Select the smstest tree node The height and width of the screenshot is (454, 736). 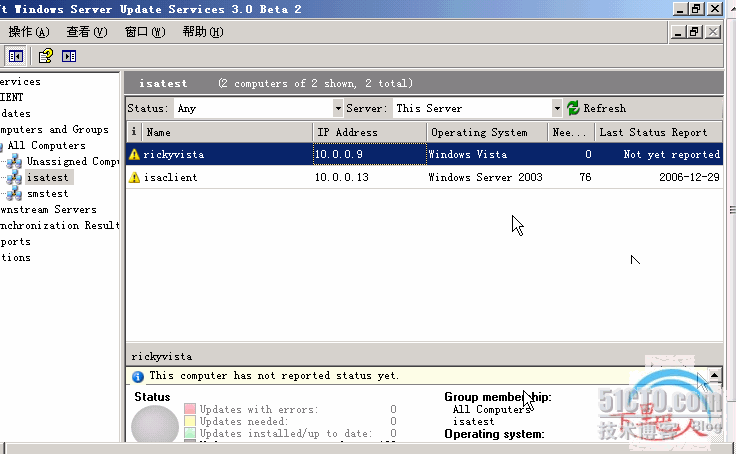[48, 193]
